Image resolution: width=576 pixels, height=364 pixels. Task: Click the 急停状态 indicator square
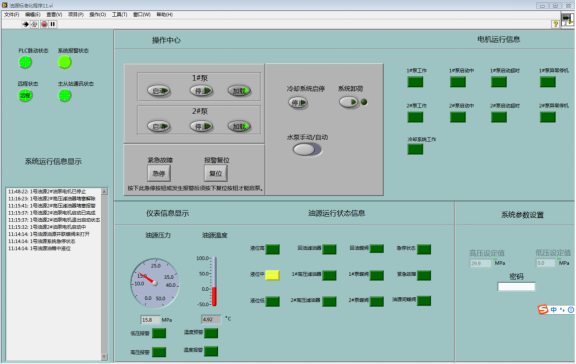[424, 249]
